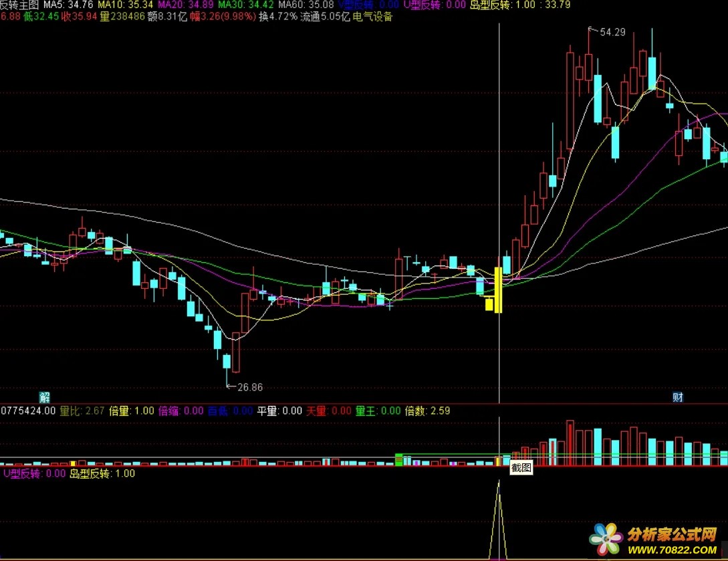The height and width of the screenshot is (561, 728).
Task: Click the 电气设备 sector label
Action: (372, 17)
